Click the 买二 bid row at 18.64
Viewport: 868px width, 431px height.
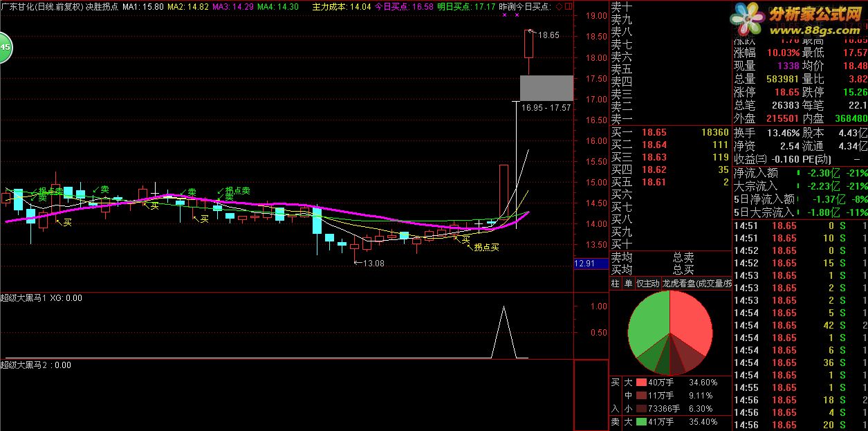coord(670,145)
